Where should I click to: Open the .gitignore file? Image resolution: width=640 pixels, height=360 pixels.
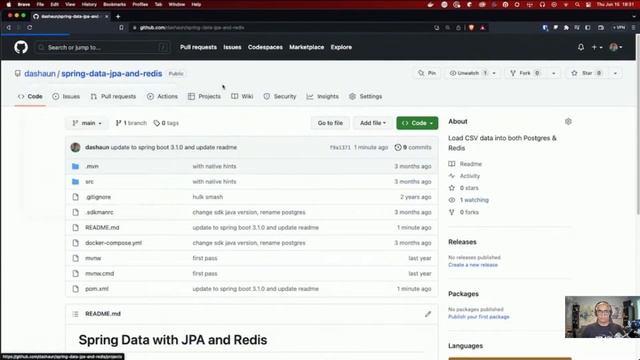pos(98,197)
